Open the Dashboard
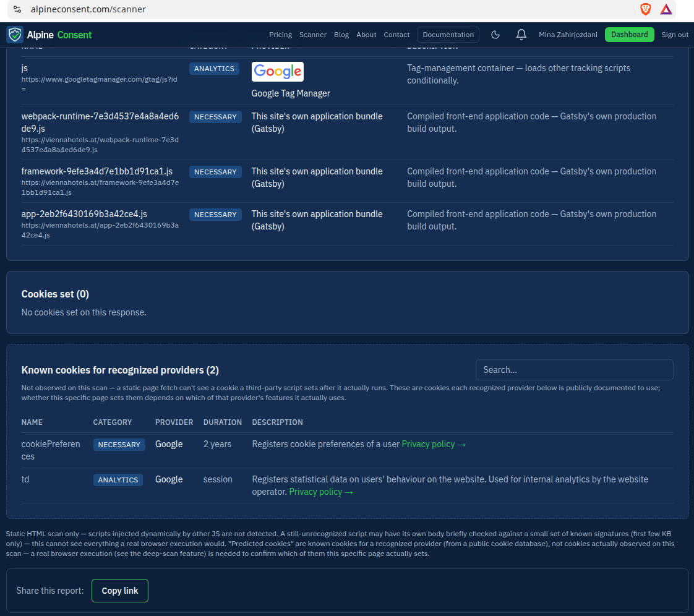Viewport: 694px width, 616px height. pos(630,35)
